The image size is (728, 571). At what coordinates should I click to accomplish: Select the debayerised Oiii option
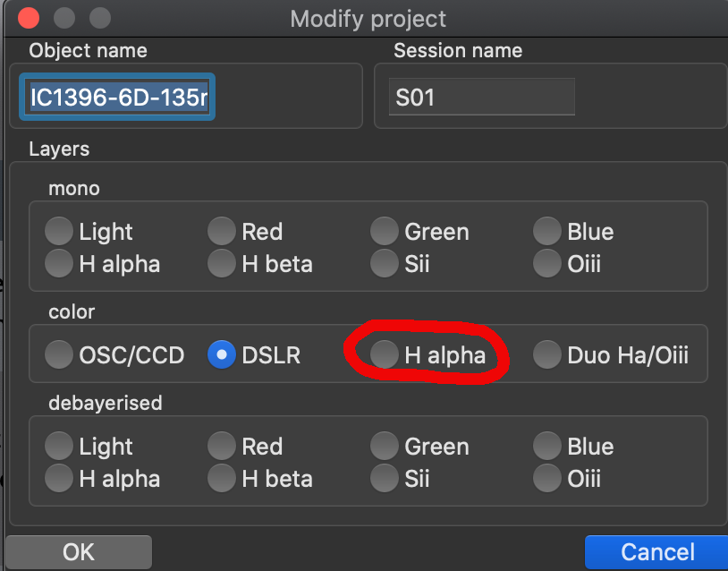pos(547,478)
